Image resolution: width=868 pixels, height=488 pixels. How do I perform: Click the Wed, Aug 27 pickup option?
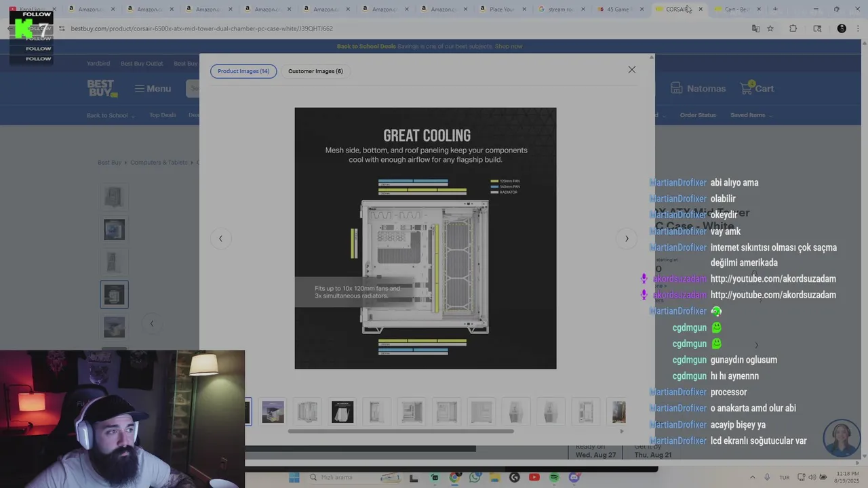(594, 451)
